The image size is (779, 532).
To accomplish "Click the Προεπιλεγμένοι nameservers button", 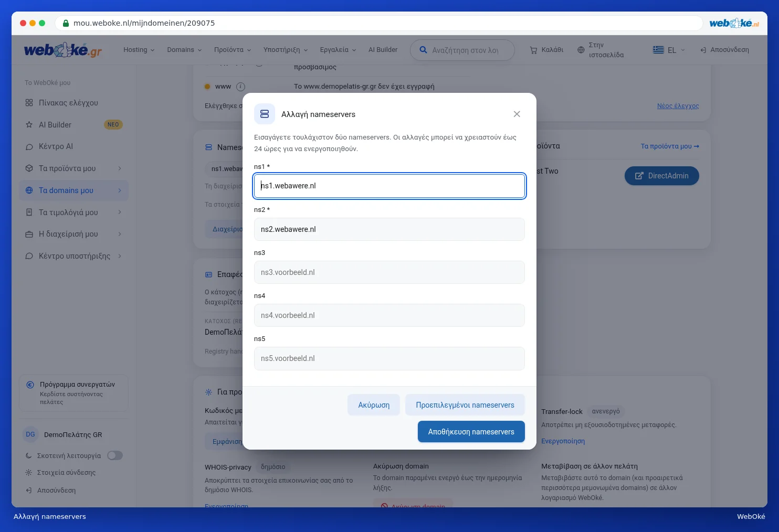I will 465,405.
